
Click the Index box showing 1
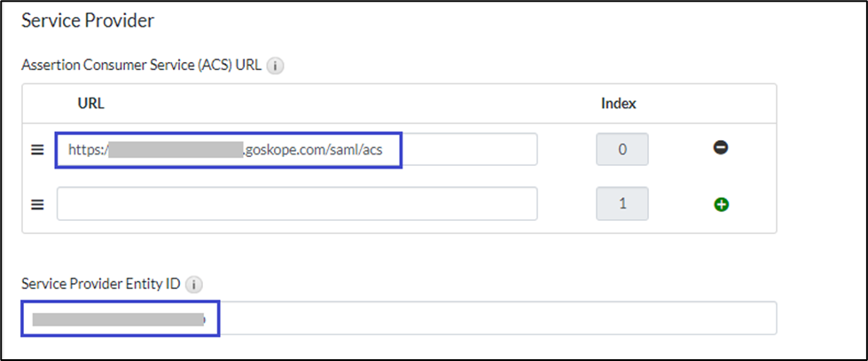622,204
